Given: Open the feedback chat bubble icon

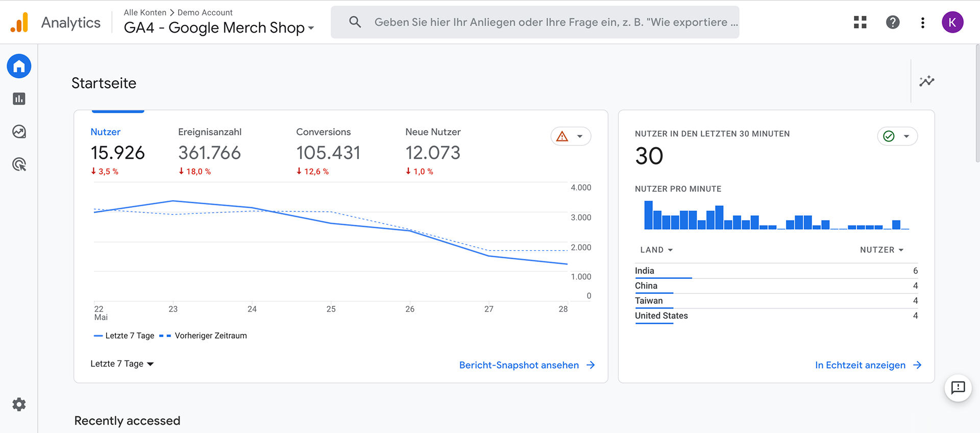Looking at the screenshot, I should [x=958, y=388].
